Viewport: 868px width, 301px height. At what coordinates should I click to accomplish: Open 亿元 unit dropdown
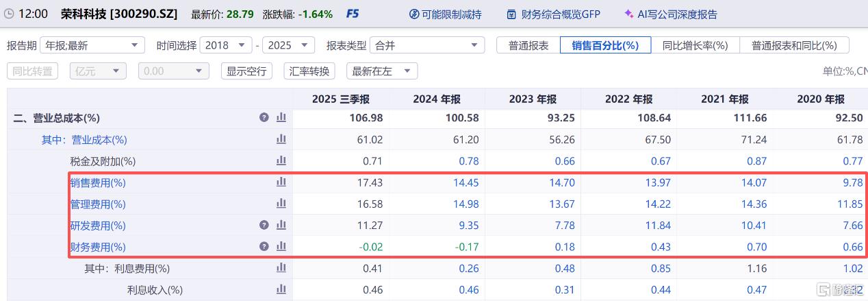pyautogui.click(x=98, y=71)
